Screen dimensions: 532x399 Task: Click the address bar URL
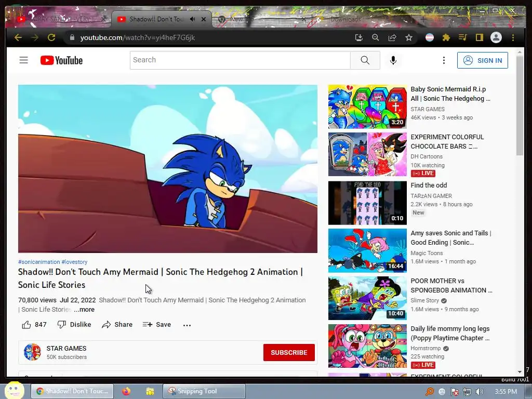click(x=137, y=37)
